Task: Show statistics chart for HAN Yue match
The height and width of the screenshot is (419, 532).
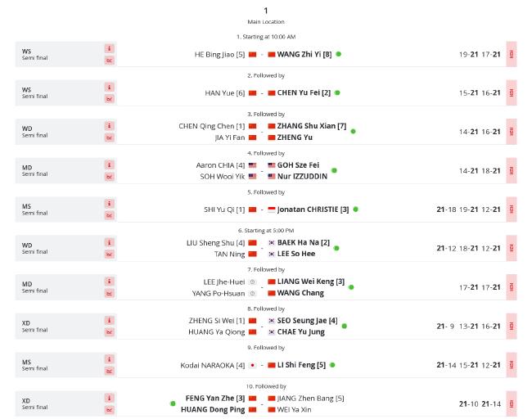Action: point(109,99)
